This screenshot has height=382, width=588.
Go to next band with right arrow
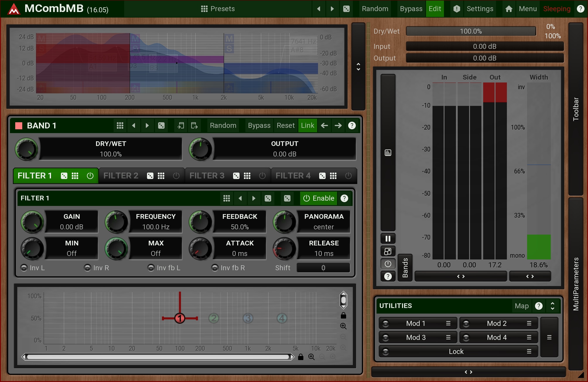pos(338,125)
